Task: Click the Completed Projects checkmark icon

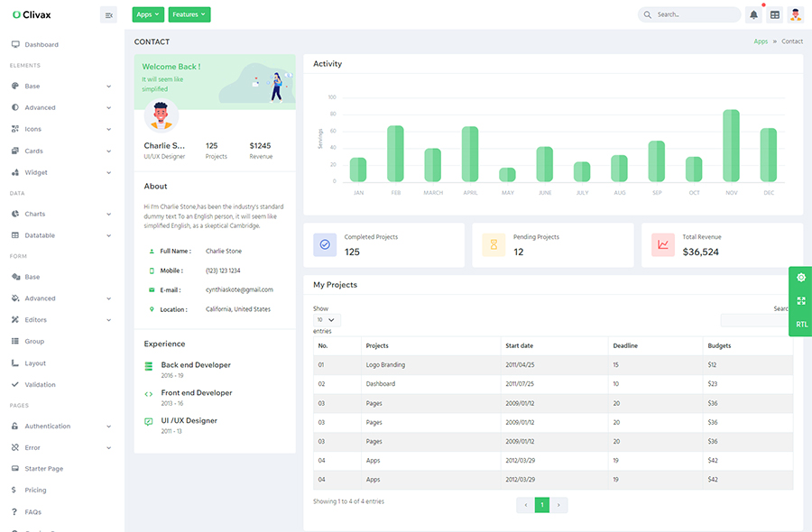Action: 325,244
